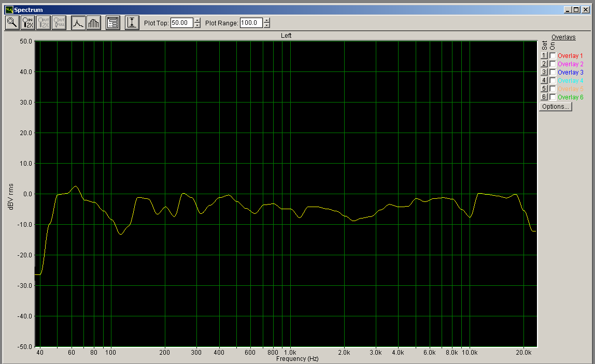Switch to bar graph display mode

(94, 23)
